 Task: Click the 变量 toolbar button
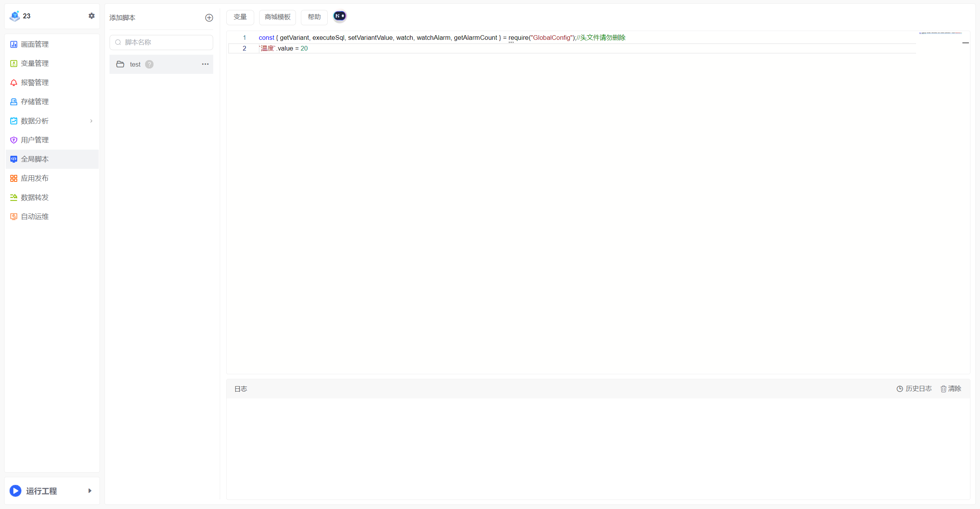point(240,17)
